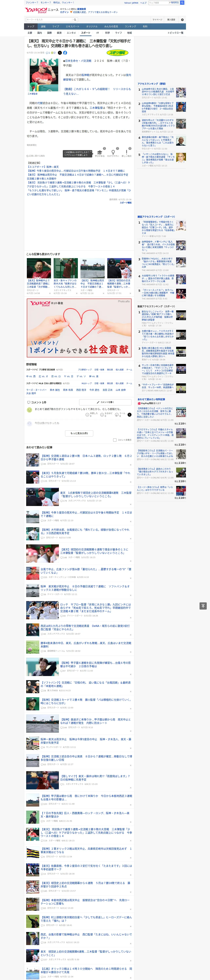
Task: Select the エンタメ category
Action: point(71,33)
